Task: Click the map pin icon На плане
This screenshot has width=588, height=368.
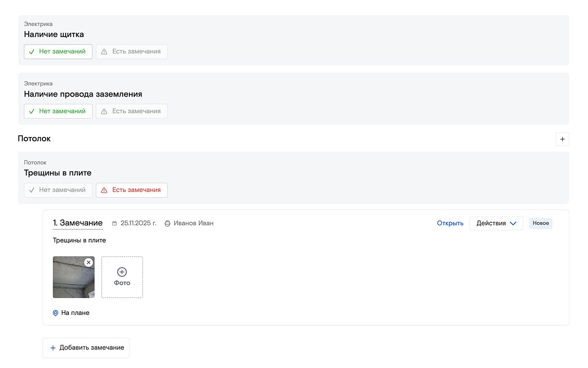Action: [55, 313]
